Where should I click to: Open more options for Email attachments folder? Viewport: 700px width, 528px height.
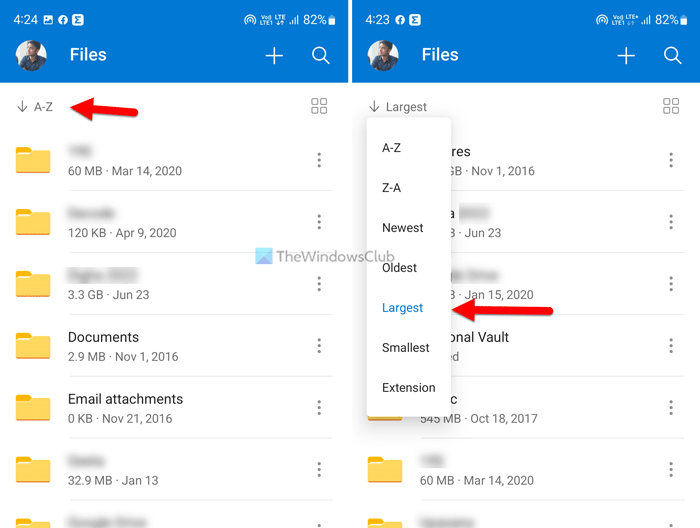point(319,407)
